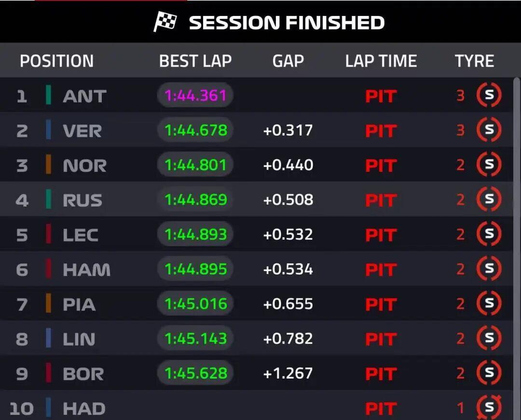Click the orange team color bar beside PIA
Image resolution: width=521 pixels, height=420 pixels.
click(x=49, y=303)
